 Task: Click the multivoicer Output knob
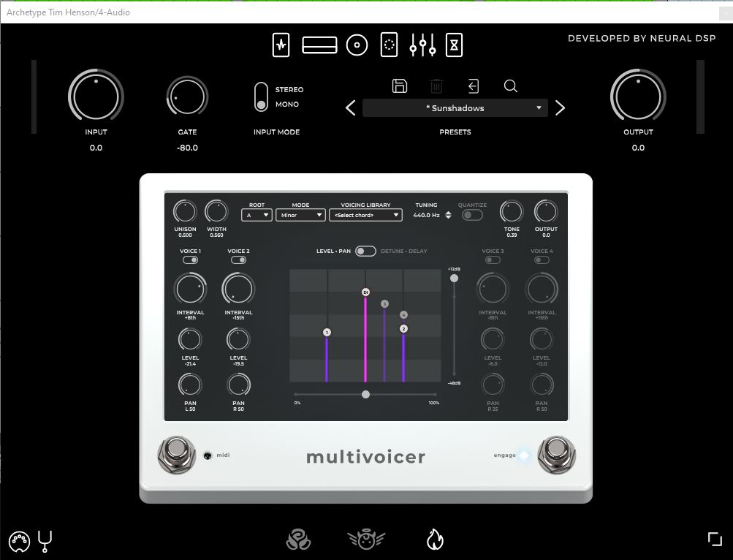point(546,212)
